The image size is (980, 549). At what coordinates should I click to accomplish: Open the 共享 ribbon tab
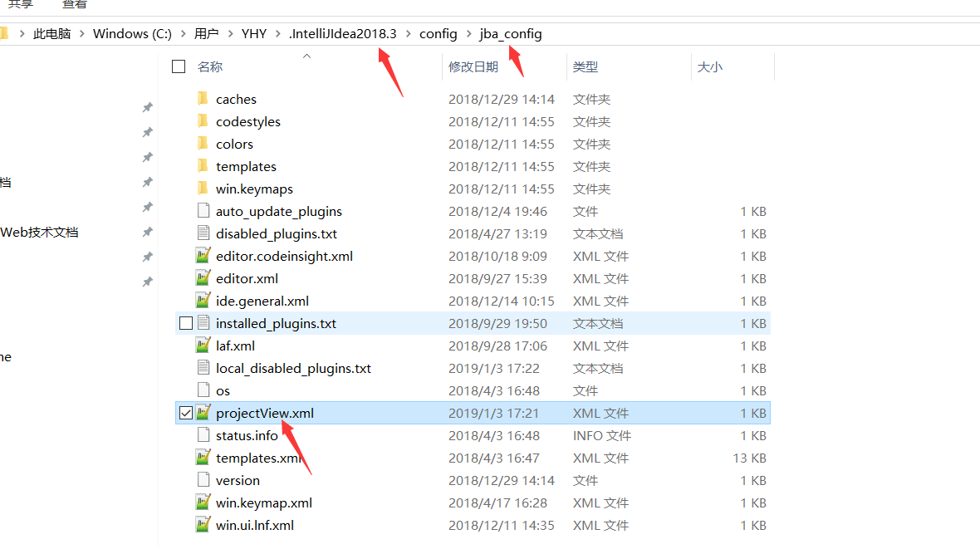22,3
